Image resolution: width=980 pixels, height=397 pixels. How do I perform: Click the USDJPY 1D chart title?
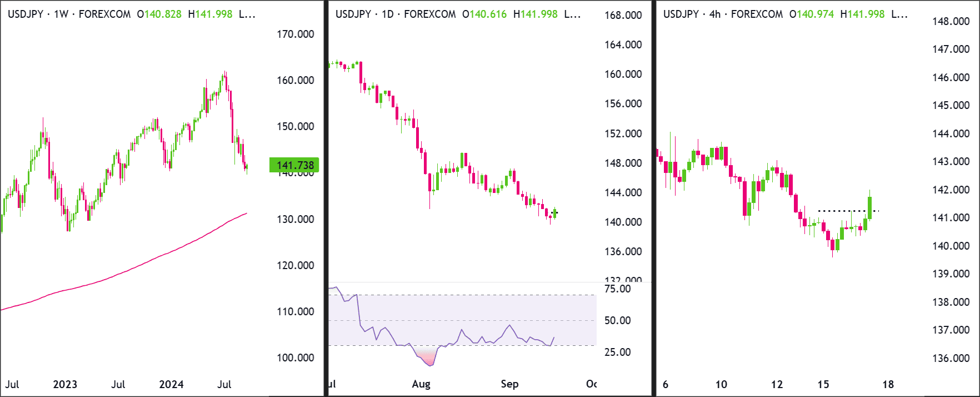396,14
